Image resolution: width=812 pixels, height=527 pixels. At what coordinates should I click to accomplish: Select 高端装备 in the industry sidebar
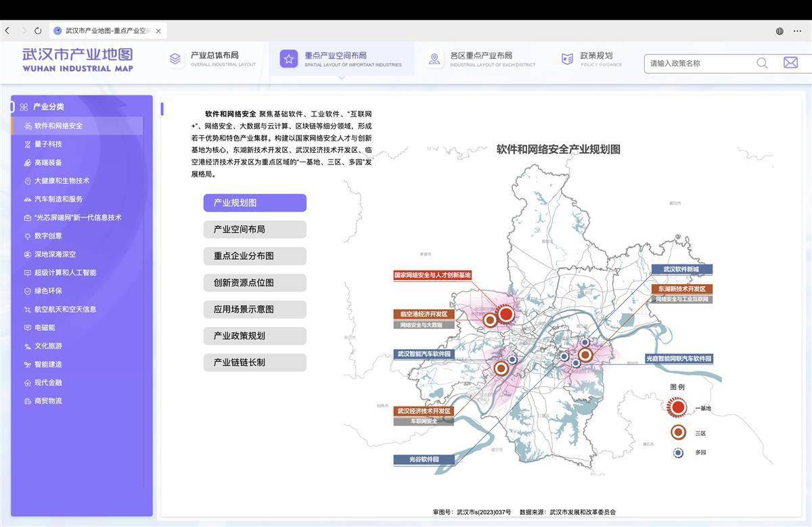tap(48, 162)
